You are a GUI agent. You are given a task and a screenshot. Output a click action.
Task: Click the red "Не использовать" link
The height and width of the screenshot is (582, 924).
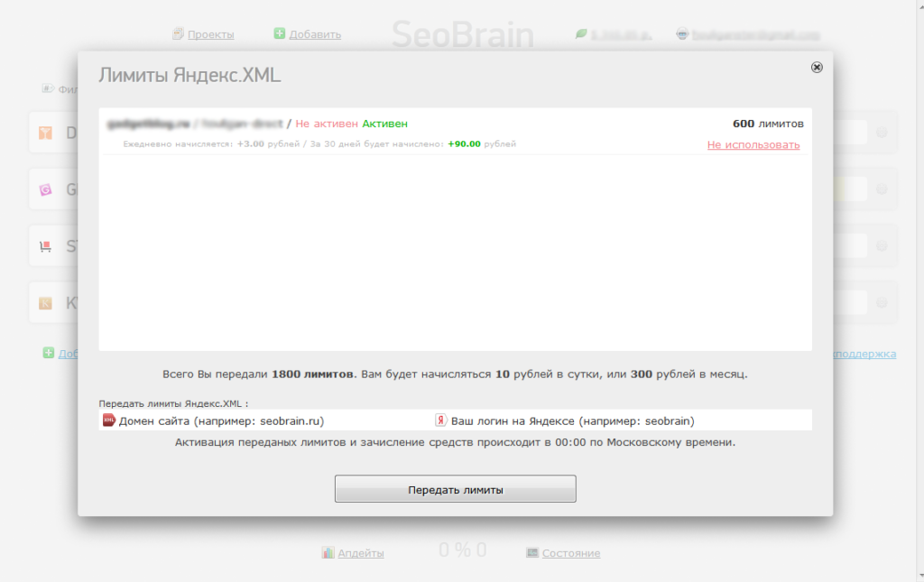pyautogui.click(x=753, y=145)
